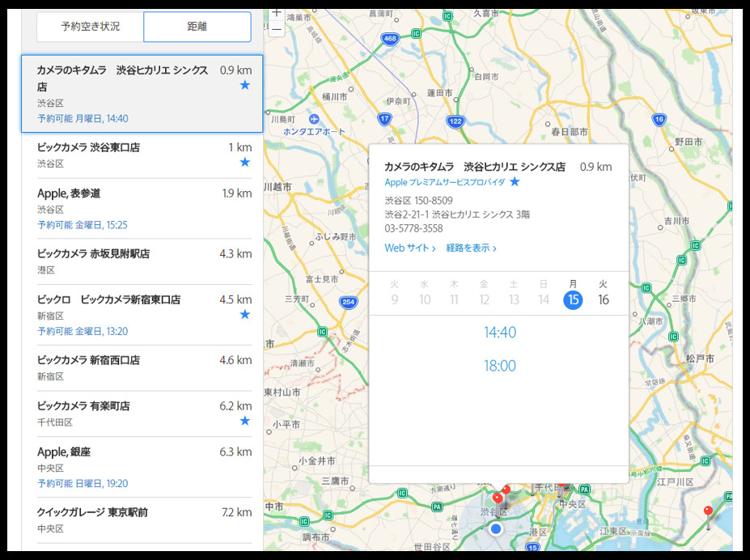
Task: Open Apple, 銀座 store entry
Action: (x=145, y=467)
